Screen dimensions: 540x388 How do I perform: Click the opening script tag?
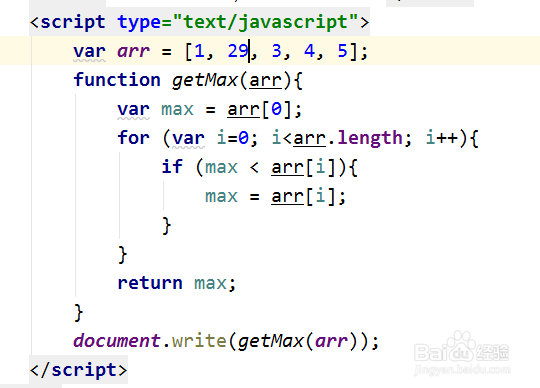[x=199, y=22]
